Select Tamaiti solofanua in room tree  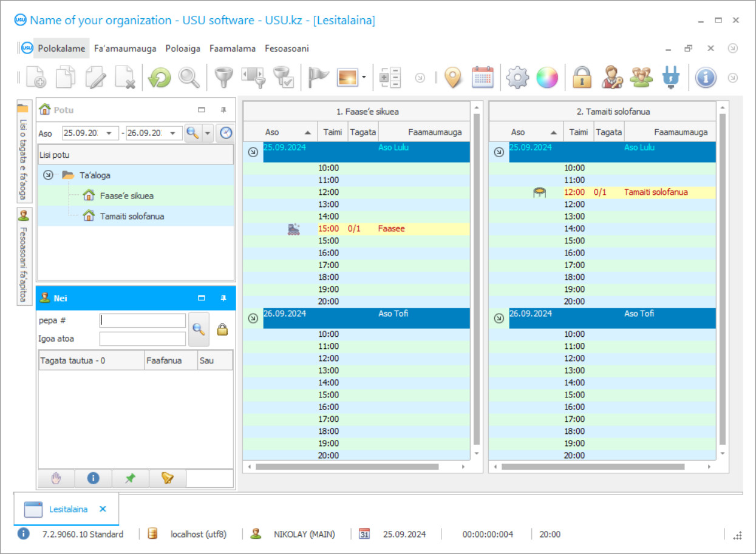point(132,216)
